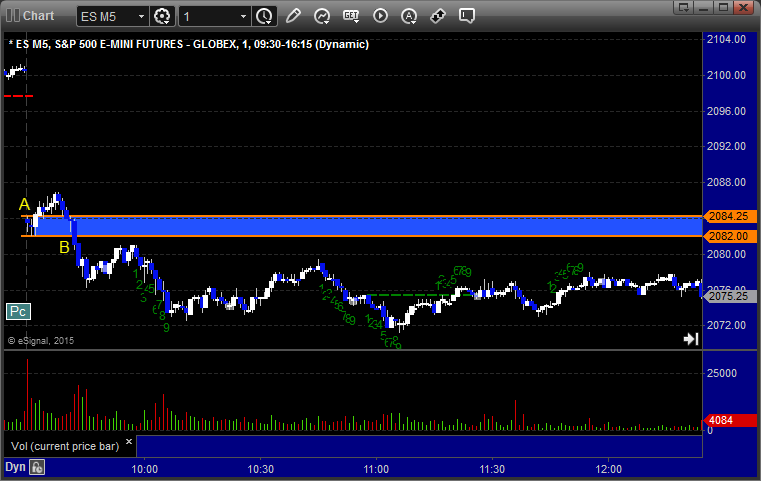The image size is (761, 481).
Task: Click the 11:00 time axis label
Action: [376, 469]
